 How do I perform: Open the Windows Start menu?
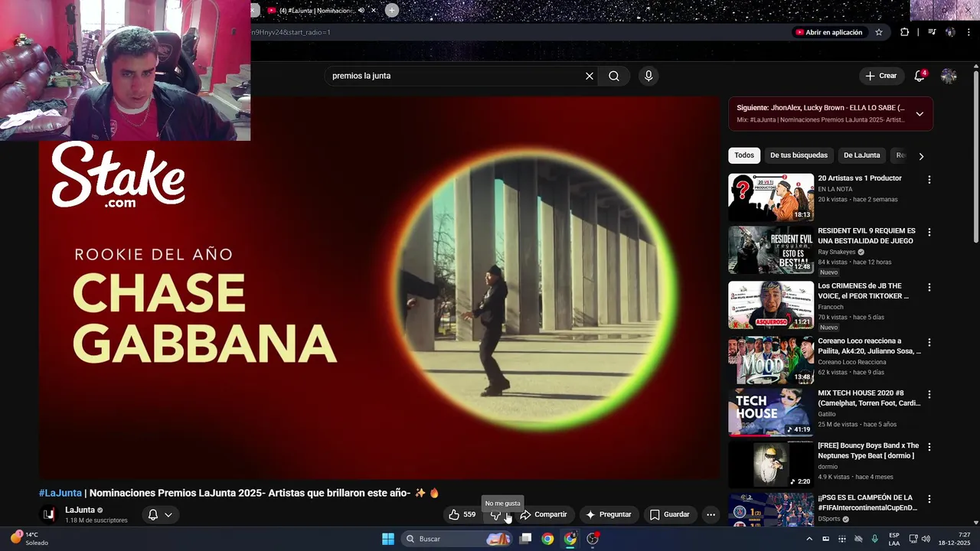pyautogui.click(x=388, y=539)
